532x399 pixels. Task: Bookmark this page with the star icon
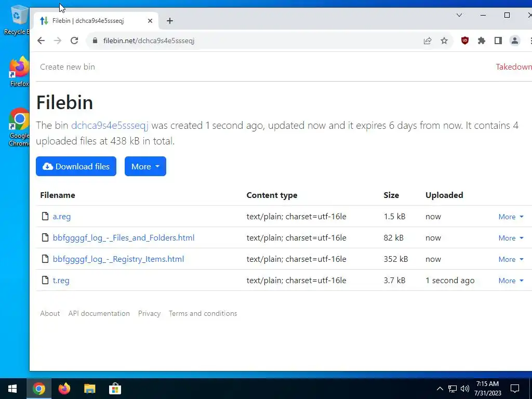[x=444, y=41]
